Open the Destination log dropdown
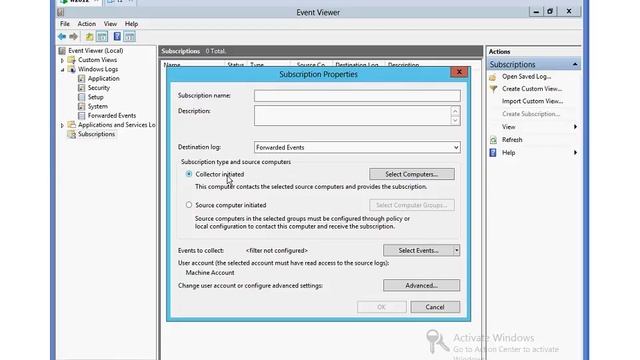 coord(456,148)
